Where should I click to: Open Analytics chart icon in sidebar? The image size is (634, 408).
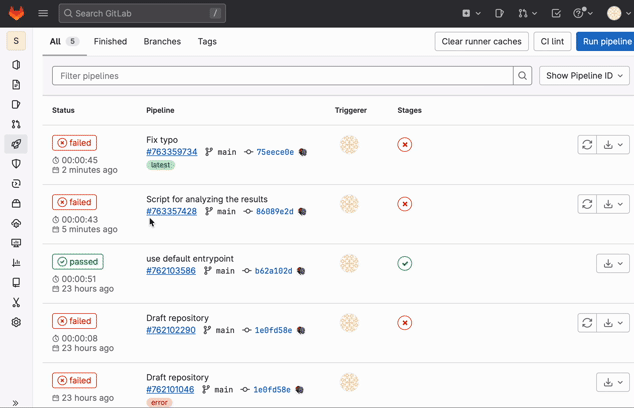tap(16, 263)
